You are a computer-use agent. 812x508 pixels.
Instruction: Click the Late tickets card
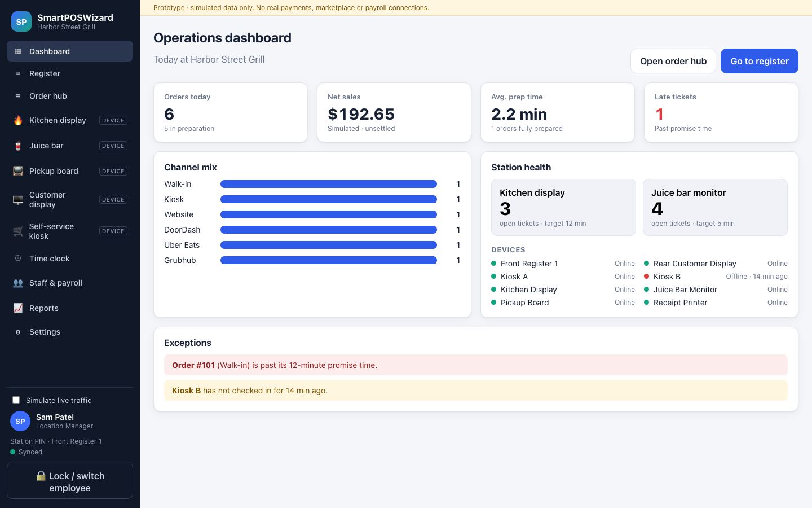click(x=721, y=112)
